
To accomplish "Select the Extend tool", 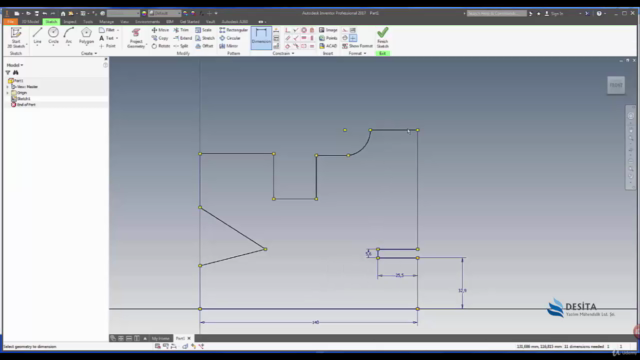I will [x=182, y=38].
